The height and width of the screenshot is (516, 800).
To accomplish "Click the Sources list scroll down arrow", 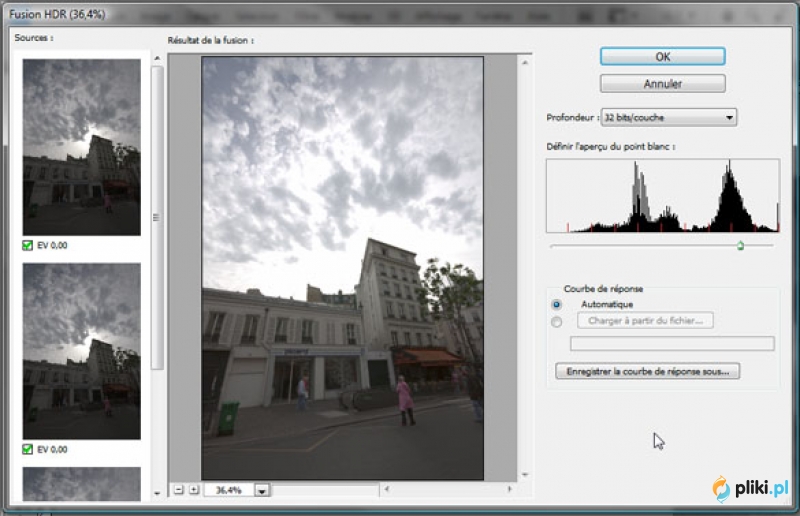I will 157,494.
